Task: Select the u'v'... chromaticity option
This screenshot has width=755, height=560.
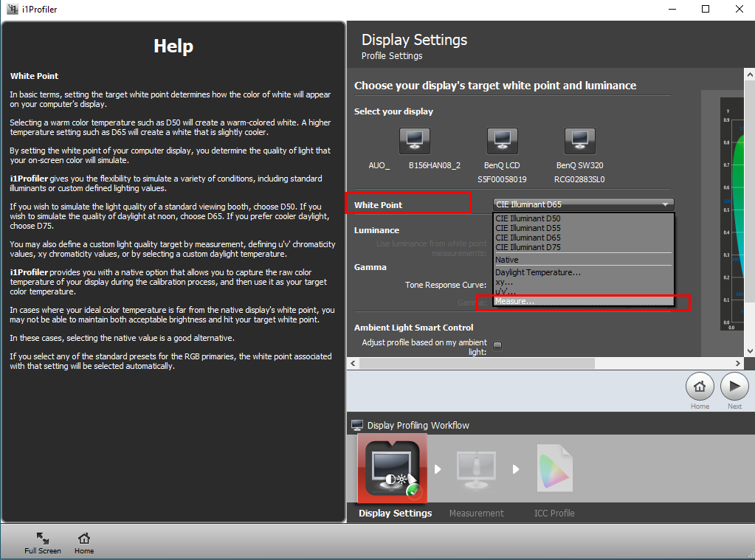Action: 583,291
